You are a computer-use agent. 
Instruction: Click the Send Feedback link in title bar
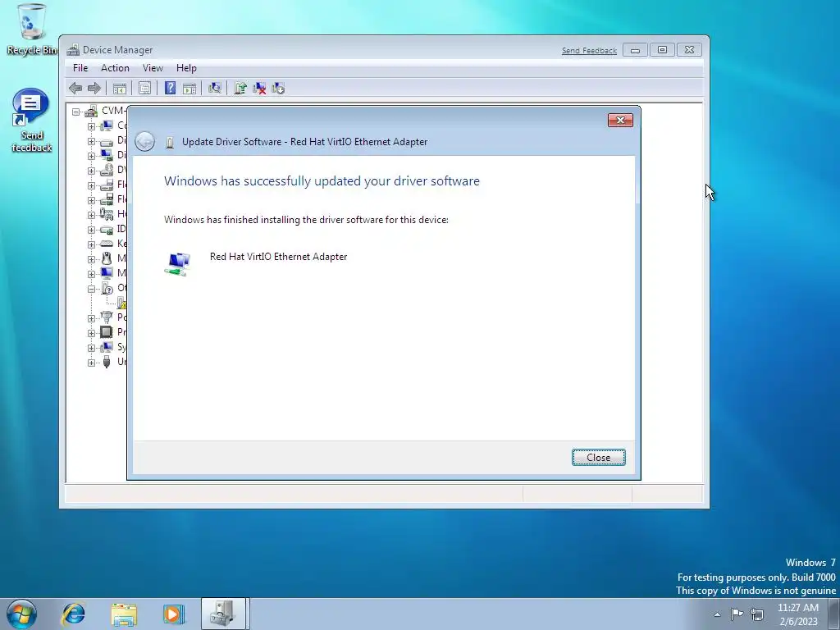point(589,50)
